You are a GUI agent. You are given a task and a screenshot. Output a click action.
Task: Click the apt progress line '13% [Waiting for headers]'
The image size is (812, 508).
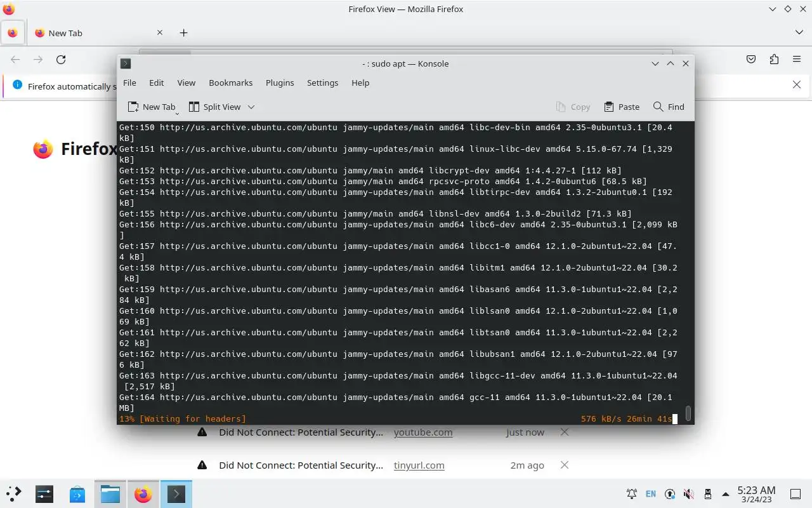click(x=183, y=419)
